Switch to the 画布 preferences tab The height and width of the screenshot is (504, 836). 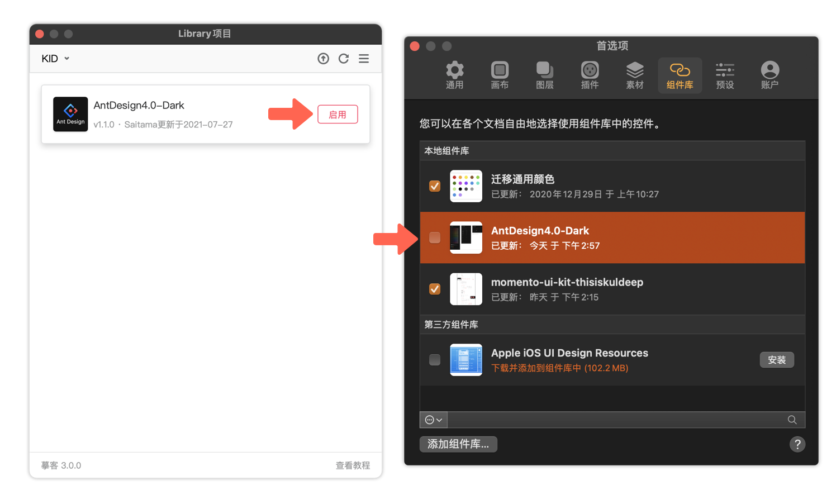tap(500, 75)
